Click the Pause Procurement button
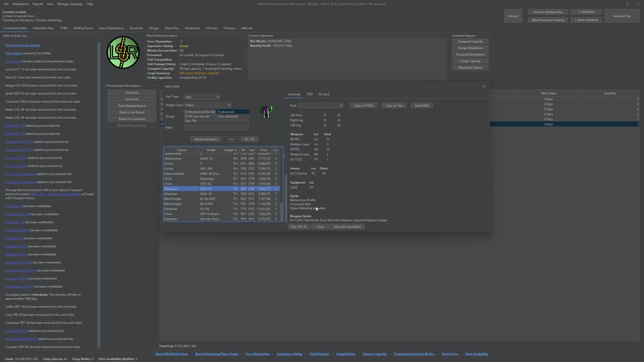Viewport: 644px width, 362px height. point(132,119)
